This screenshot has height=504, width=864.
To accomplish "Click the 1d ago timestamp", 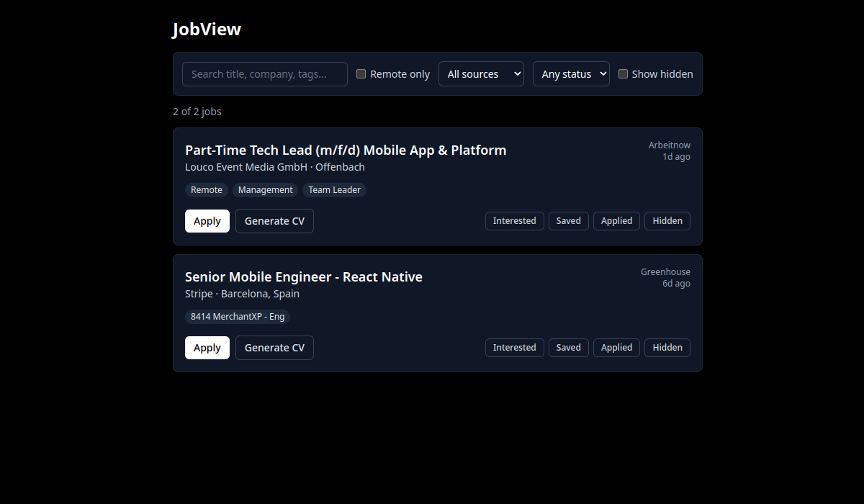I will 677,157.
